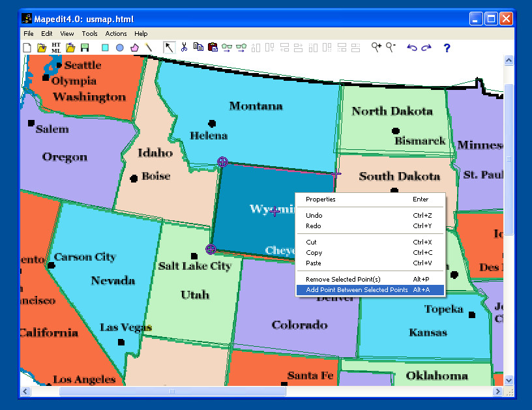Select the Rectangle hotspot tool
Screen dimensions: 532x410
point(105,48)
